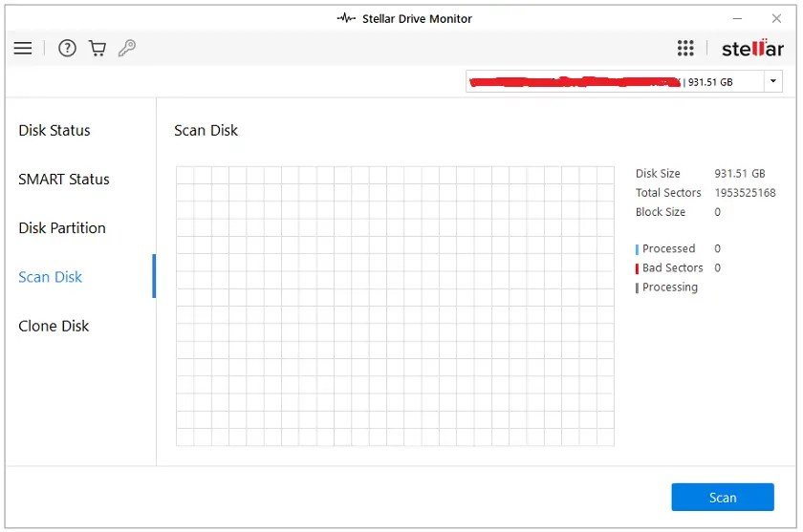Viewport: 803px width, 532px height.
Task: Click the Stellar Drive Monitor title text
Action: [417, 19]
